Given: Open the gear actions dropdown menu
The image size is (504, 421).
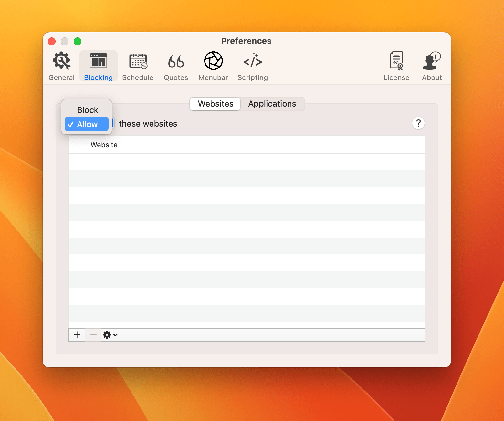Looking at the screenshot, I should 110,335.
